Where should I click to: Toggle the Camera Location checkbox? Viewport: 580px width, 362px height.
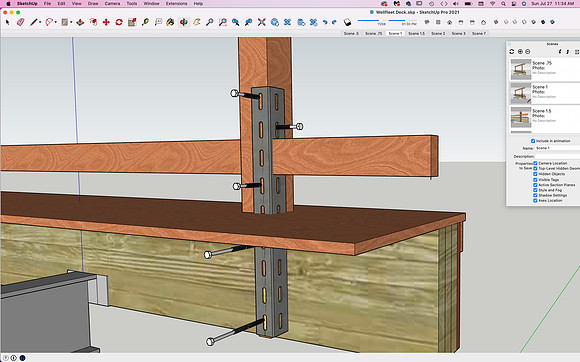coord(535,163)
